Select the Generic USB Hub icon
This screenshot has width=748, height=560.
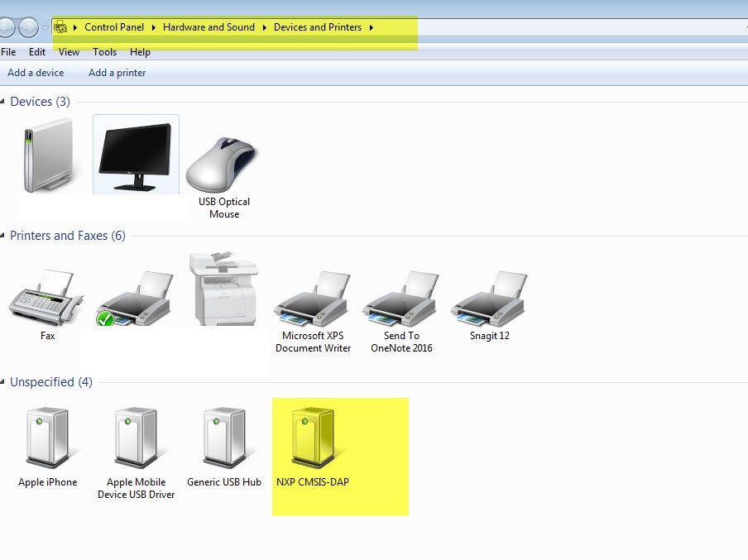click(x=224, y=438)
